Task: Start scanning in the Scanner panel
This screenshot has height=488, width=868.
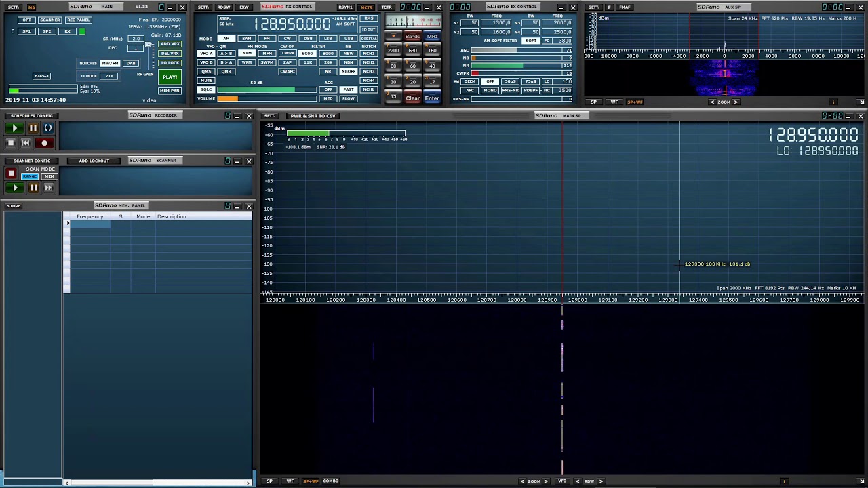Action: click(x=14, y=188)
